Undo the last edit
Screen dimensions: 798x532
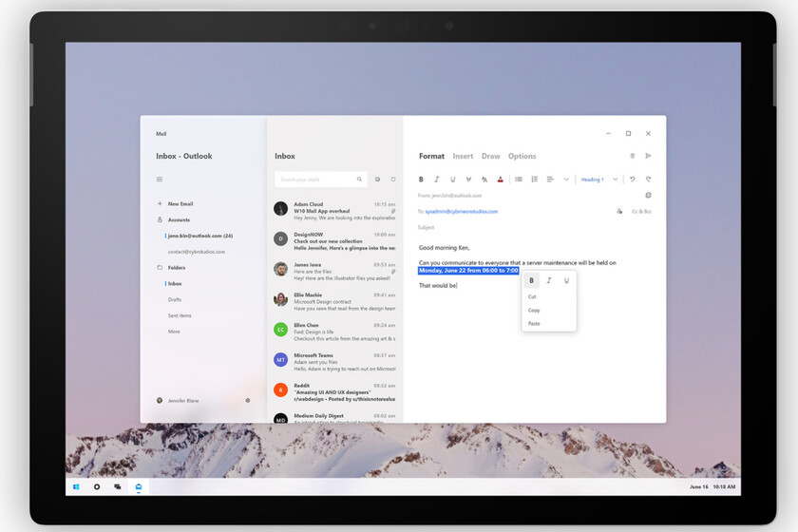tap(632, 180)
